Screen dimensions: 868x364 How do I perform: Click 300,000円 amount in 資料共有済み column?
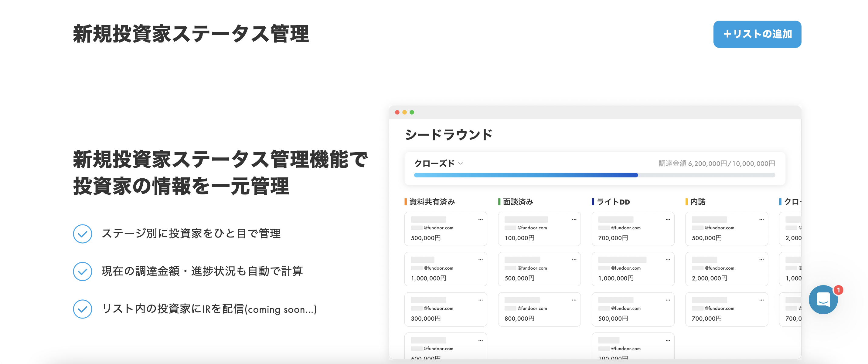(426, 318)
